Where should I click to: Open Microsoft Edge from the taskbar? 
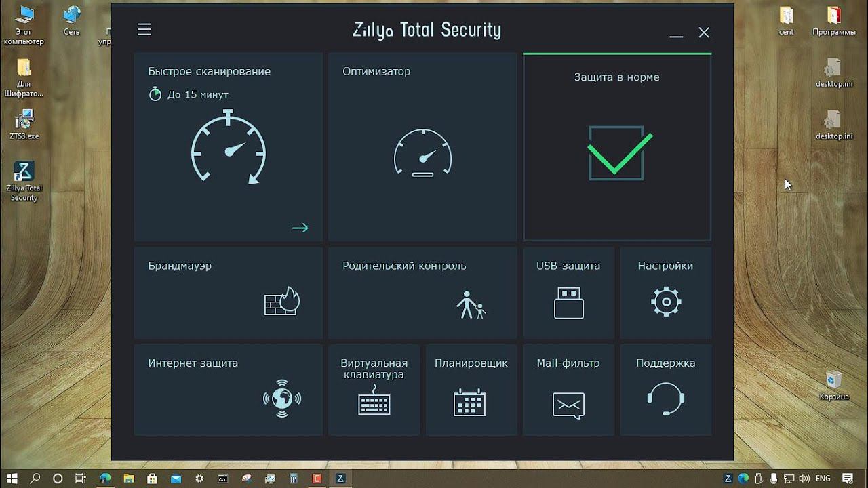point(105,479)
